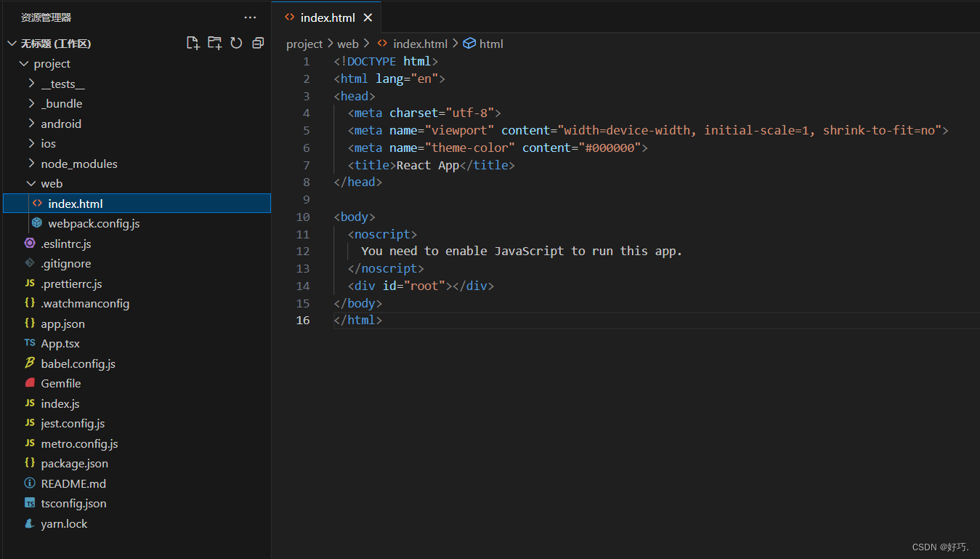Click the Collapse Folders icon in Explorer
This screenshot has height=559, width=980.
[258, 43]
